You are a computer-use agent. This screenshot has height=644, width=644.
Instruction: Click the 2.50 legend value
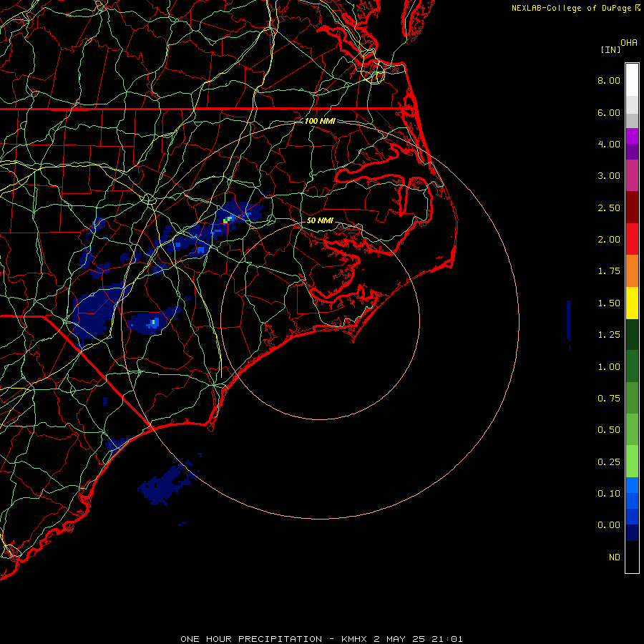coord(609,208)
